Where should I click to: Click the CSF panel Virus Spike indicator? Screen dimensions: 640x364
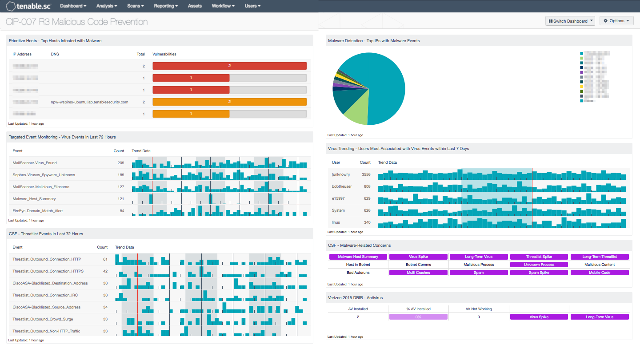pyautogui.click(x=418, y=257)
